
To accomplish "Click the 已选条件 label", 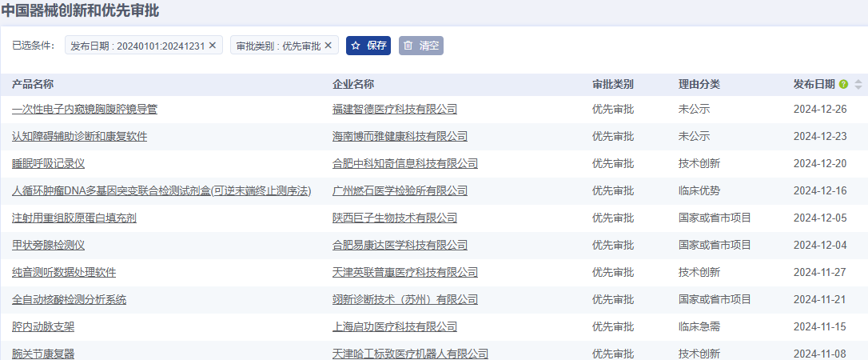I will point(34,46).
